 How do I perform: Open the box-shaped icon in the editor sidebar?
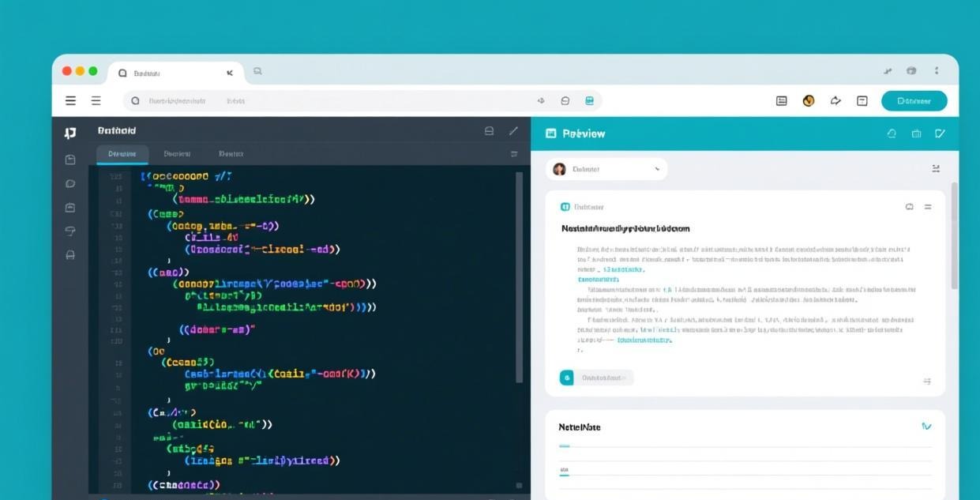coord(70,160)
